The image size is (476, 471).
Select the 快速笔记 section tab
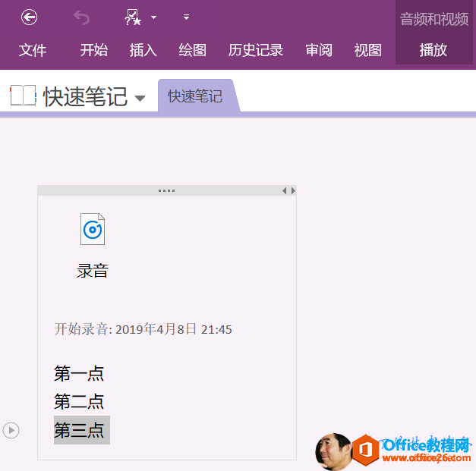coord(195,96)
